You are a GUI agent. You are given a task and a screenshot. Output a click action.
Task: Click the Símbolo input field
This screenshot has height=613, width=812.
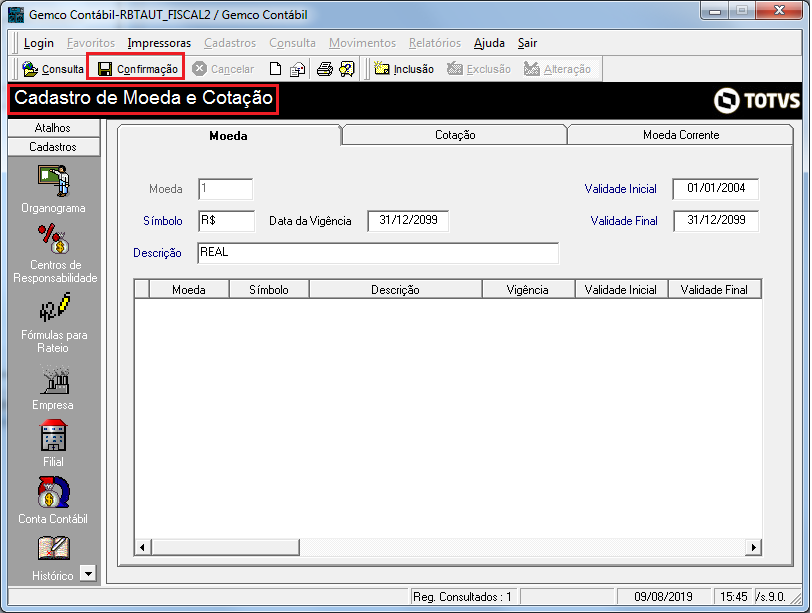pos(226,221)
